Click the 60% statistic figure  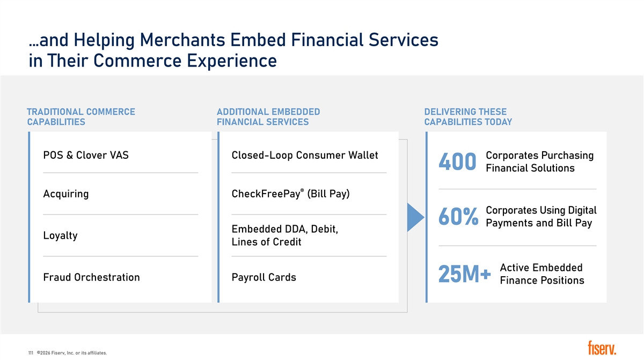pyautogui.click(x=458, y=217)
